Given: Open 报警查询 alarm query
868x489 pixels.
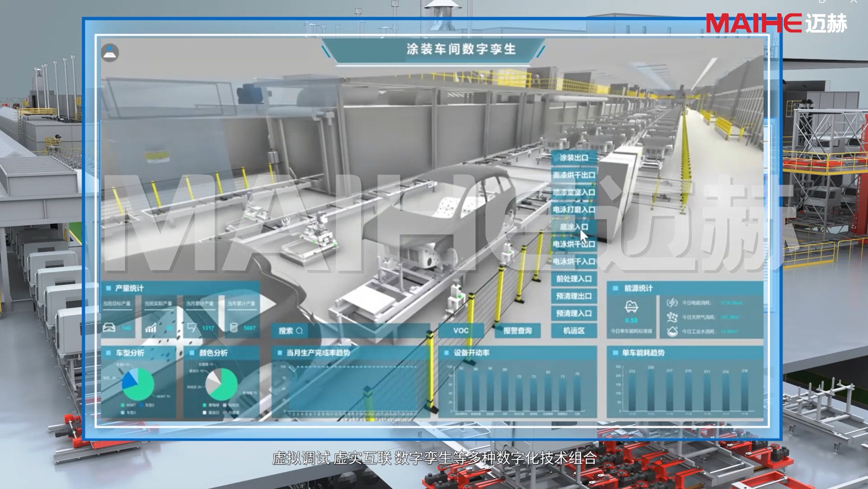Looking at the screenshot, I should click(x=517, y=331).
